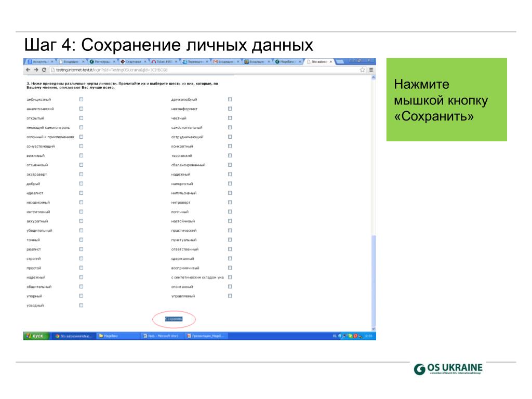Select the 'ответственный' checkbox
This screenshot has height=399, width=532.
[x=230, y=249]
